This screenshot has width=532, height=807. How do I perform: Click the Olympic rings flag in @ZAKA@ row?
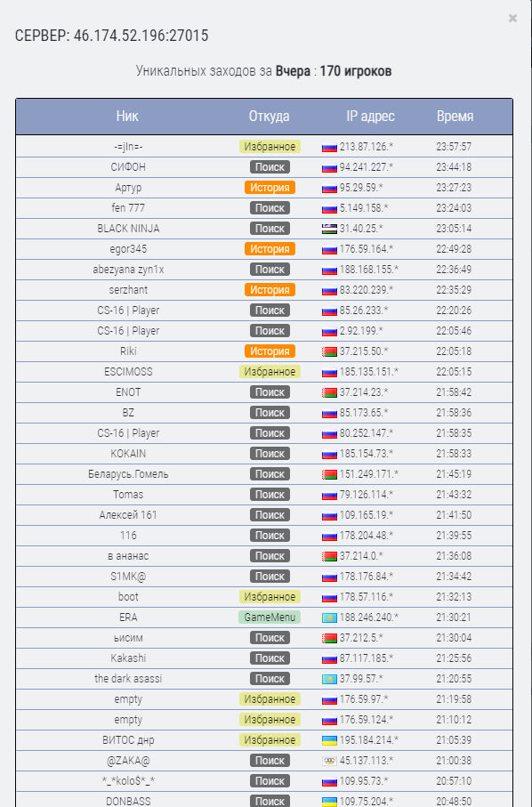click(329, 762)
